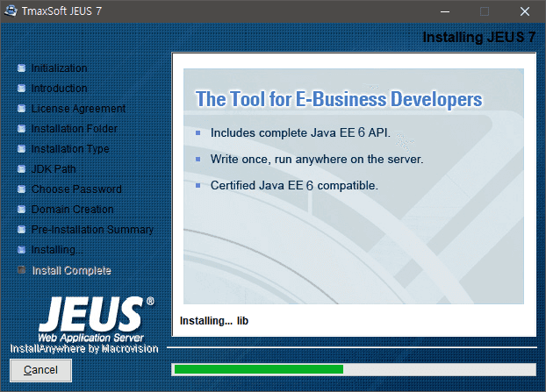Viewport: 546px width, 392px height.
Task: Click the JDK Path step bullet icon
Action: point(22,169)
